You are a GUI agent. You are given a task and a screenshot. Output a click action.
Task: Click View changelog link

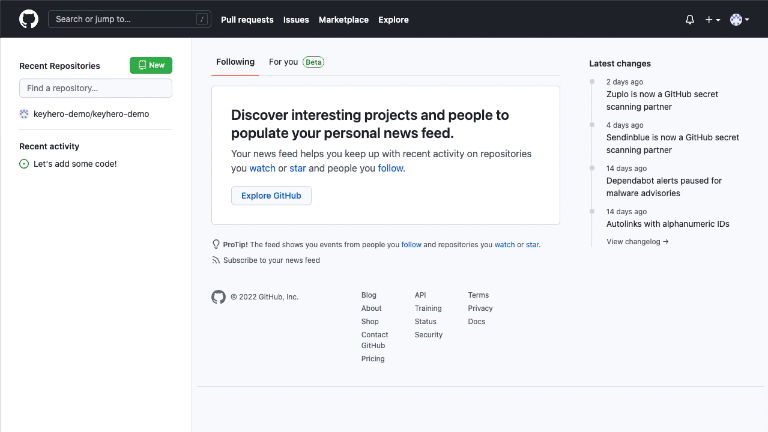(637, 241)
